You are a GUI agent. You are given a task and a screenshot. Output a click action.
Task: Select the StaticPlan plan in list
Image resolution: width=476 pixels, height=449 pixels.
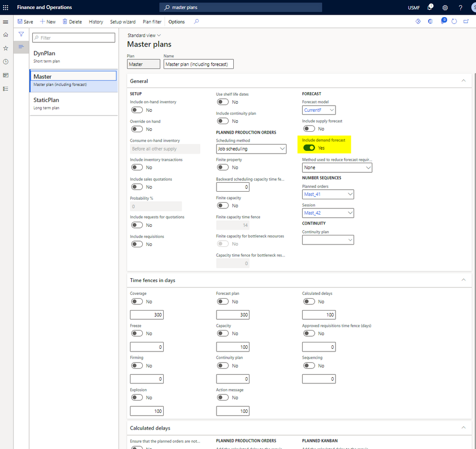point(74,104)
